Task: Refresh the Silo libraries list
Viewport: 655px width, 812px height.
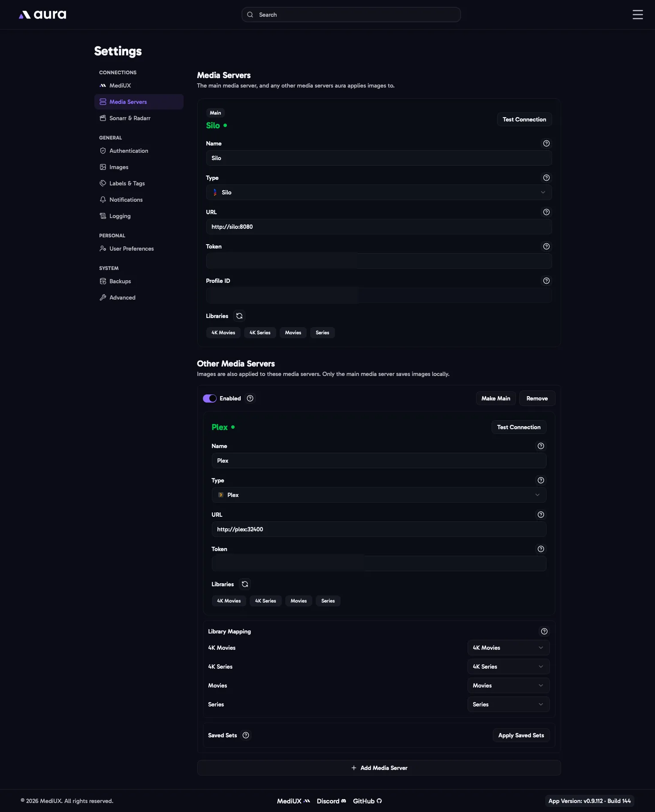Action: coord(239,316)
